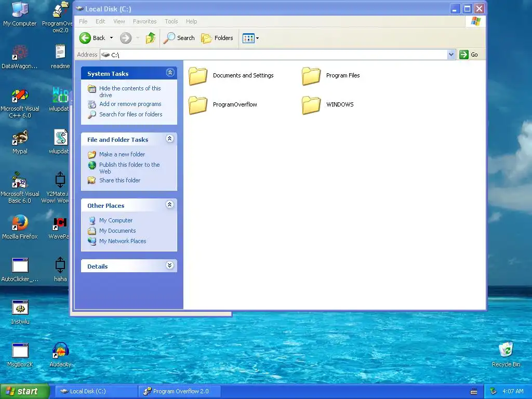
Task: Click Publish this folder to the Web
Action: point(129,168)
